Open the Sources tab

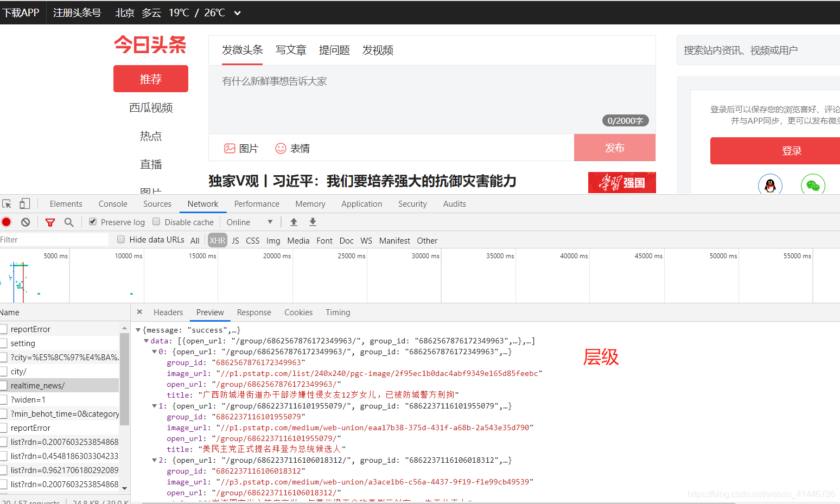[157, 204]
